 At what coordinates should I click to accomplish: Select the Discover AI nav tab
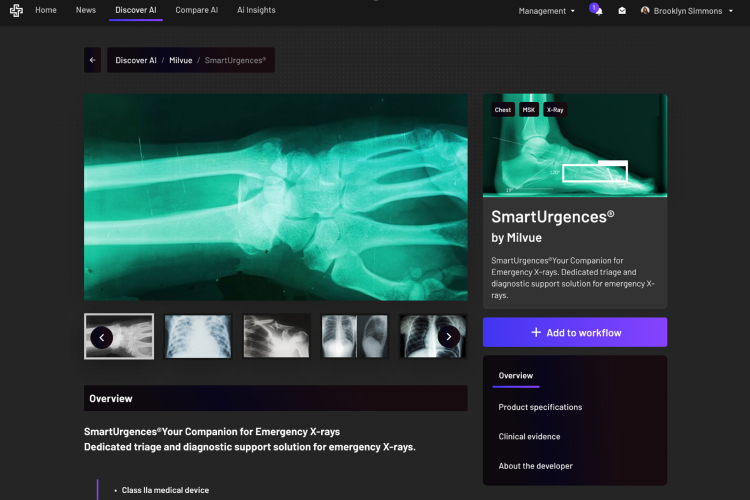point(136,10)
